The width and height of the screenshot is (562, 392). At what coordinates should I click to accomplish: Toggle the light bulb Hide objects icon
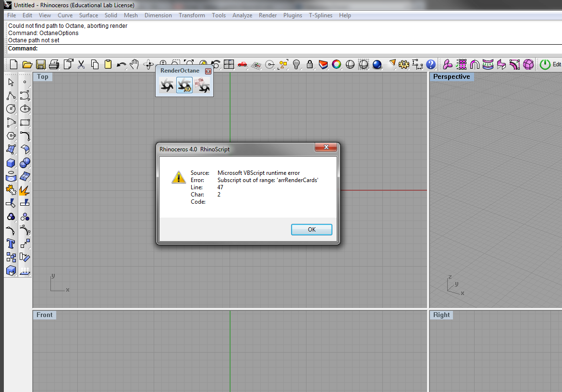pos(296,64)
